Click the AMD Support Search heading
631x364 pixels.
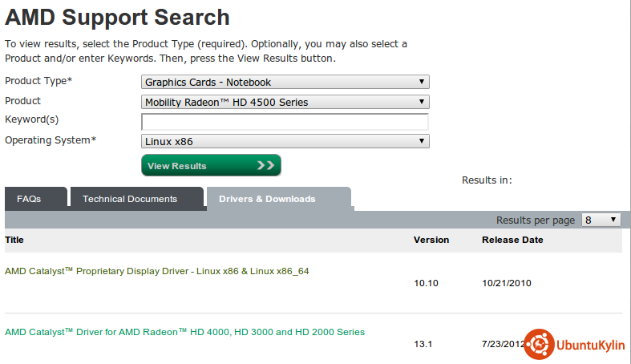coord(118,17)
